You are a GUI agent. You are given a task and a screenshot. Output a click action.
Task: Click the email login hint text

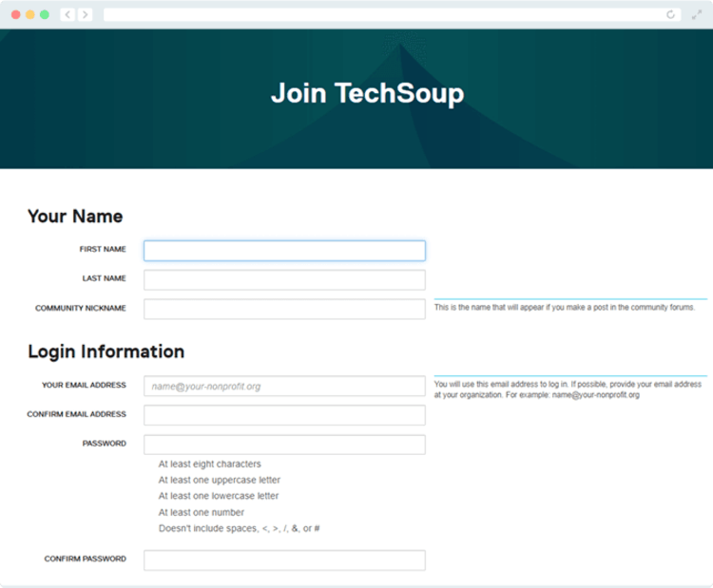tap(568, 389)
